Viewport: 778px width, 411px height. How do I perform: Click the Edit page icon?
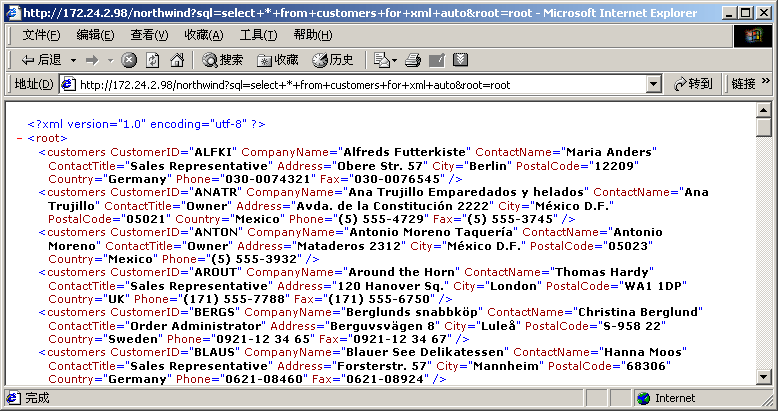tap(437, 60)
